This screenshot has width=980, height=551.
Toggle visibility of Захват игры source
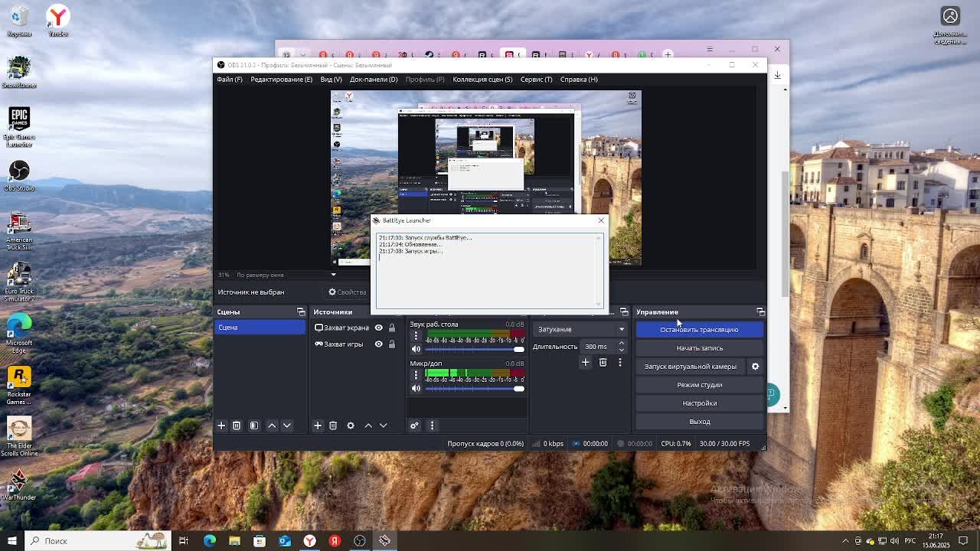click(x=378, y=344)
